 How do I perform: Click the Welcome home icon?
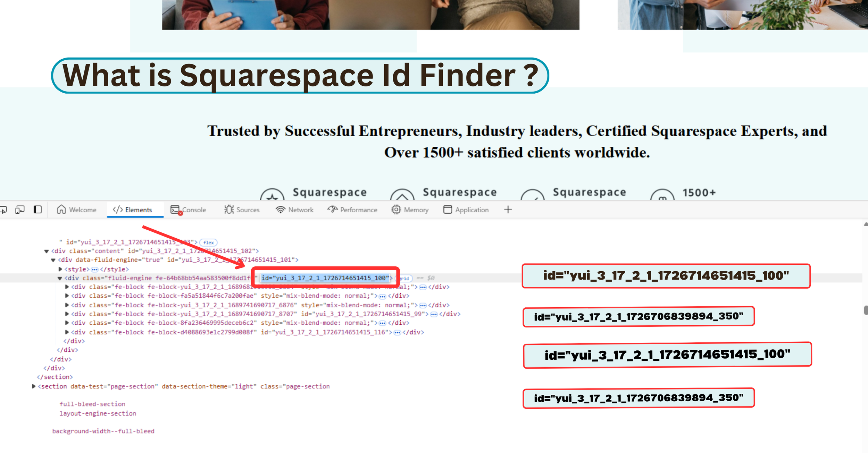(61, 210)
